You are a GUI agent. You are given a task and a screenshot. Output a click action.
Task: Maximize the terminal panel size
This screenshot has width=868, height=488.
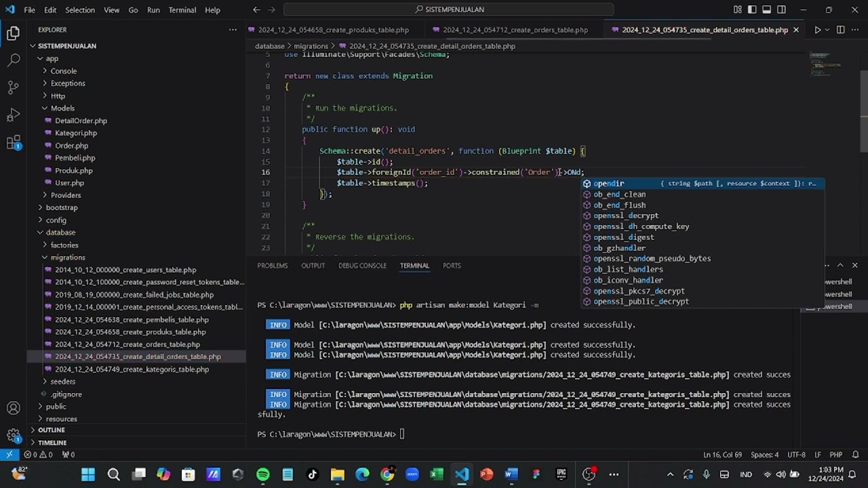(x=840, y=265)
